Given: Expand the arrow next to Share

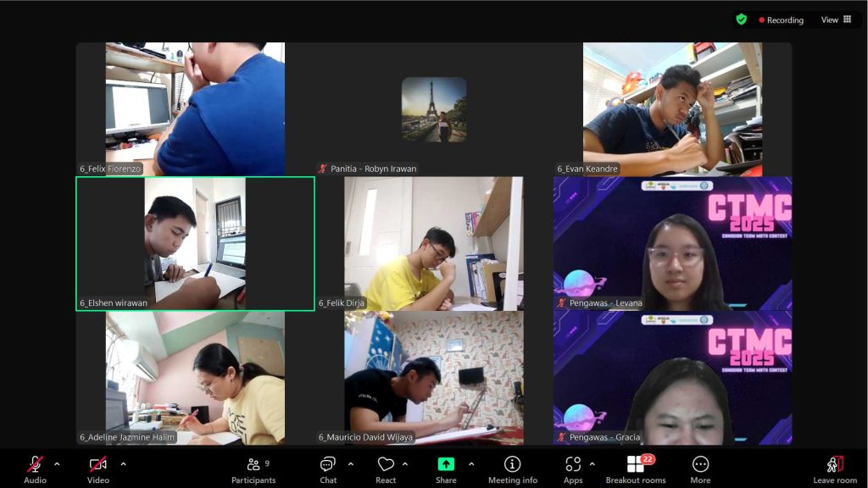Looking at the screenshot, I should pyautogui.click(x=471, y=464).
